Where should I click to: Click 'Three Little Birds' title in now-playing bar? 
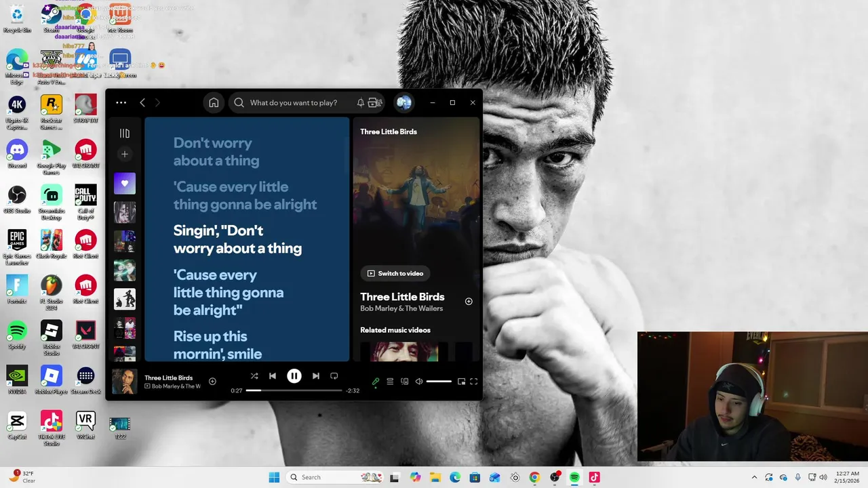[x=168, y=378]
